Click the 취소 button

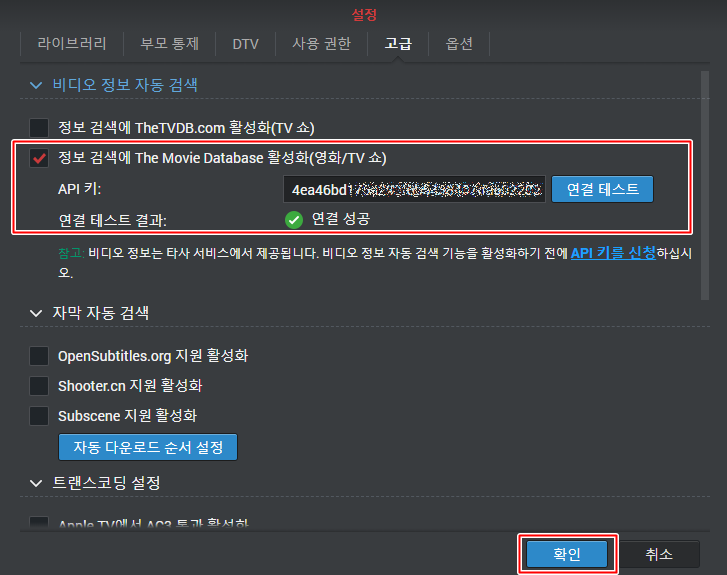click(659, 554)
